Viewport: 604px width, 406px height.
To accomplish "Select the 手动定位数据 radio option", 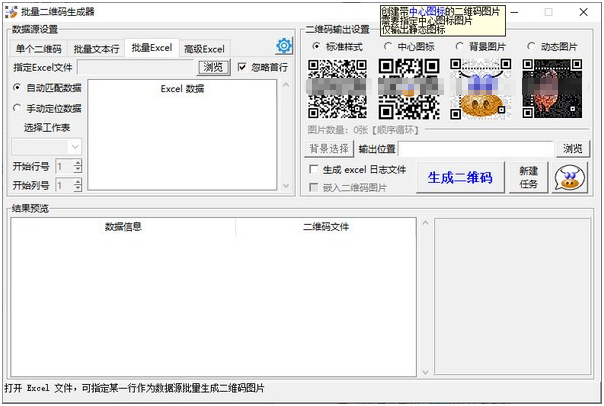I will click(17, 108).
